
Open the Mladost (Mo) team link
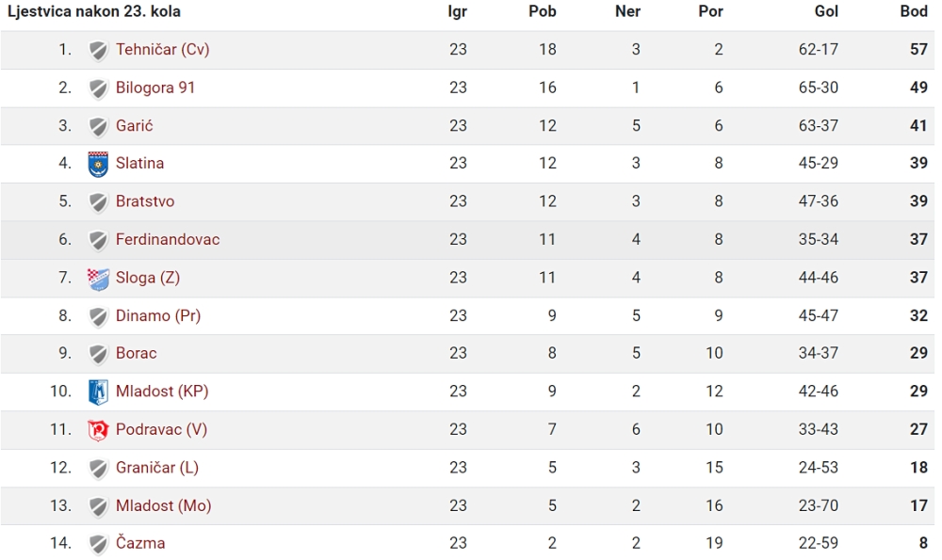(x=163, y=505)
